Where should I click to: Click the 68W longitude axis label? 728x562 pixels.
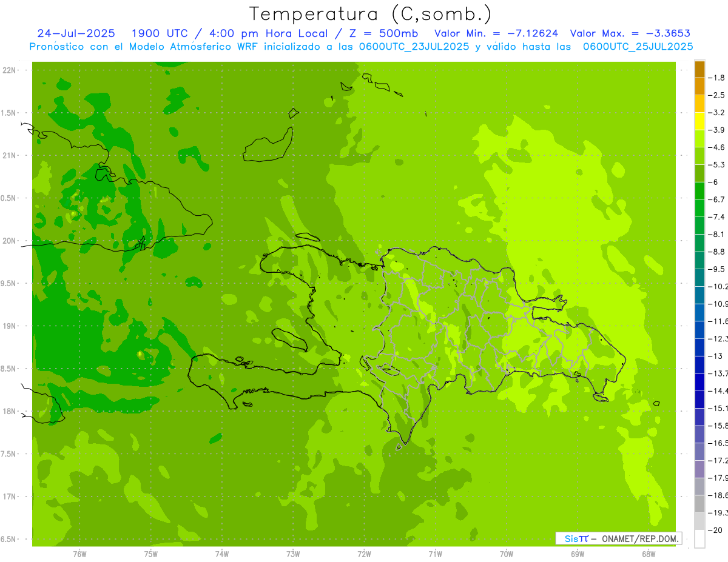pyautogui.click(x=649, y=554)
